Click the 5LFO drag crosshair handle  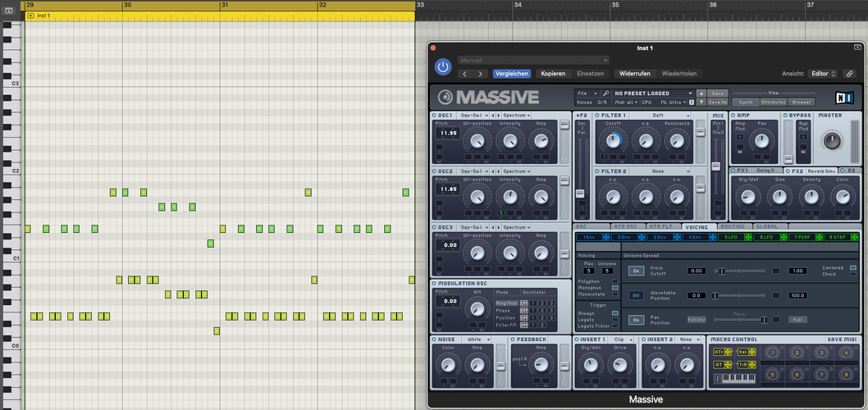747,237
